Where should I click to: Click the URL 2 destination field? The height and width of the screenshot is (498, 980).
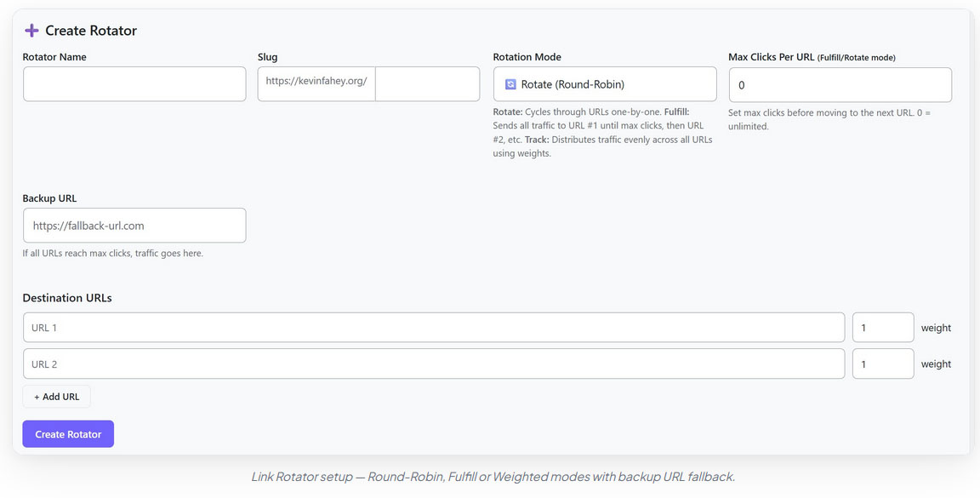tap(434, 363)
